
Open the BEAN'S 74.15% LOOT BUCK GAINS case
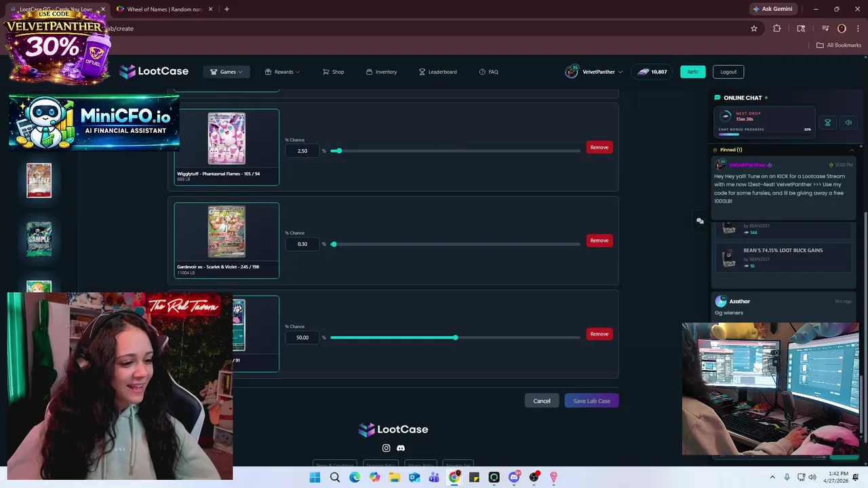coord(783,258)
